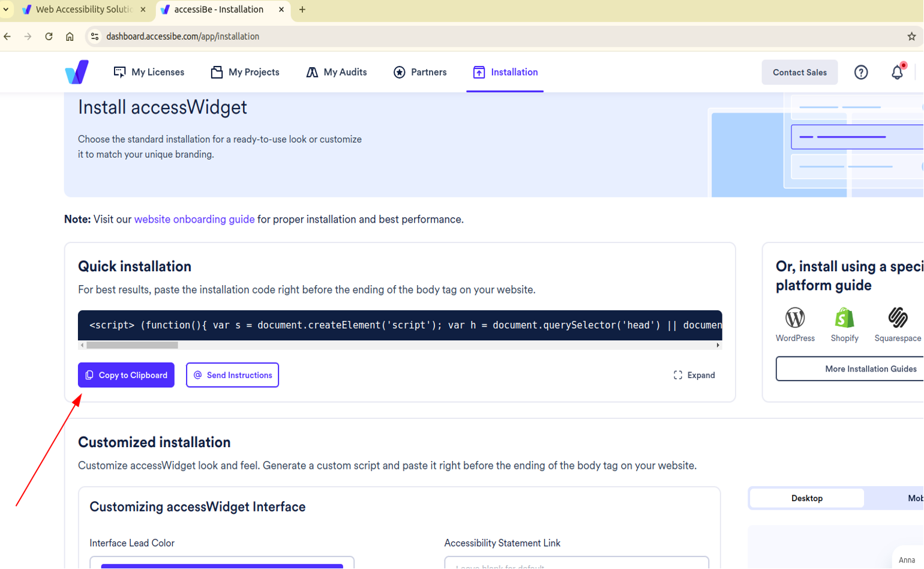Click the code box horizontal scrollbar thumb
This screenshot has width=924, height=569.
click(132, 345)
